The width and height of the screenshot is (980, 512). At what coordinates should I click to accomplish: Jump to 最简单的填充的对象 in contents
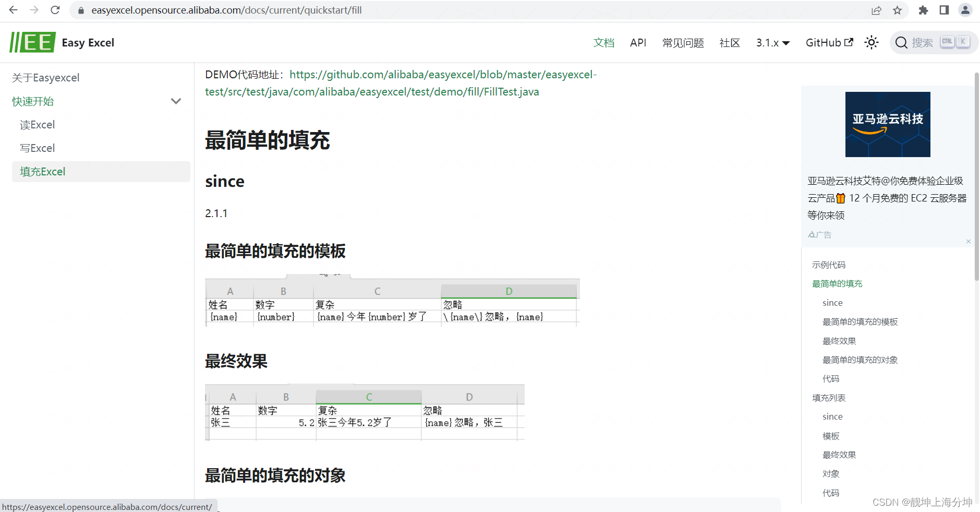click(860, 360)
